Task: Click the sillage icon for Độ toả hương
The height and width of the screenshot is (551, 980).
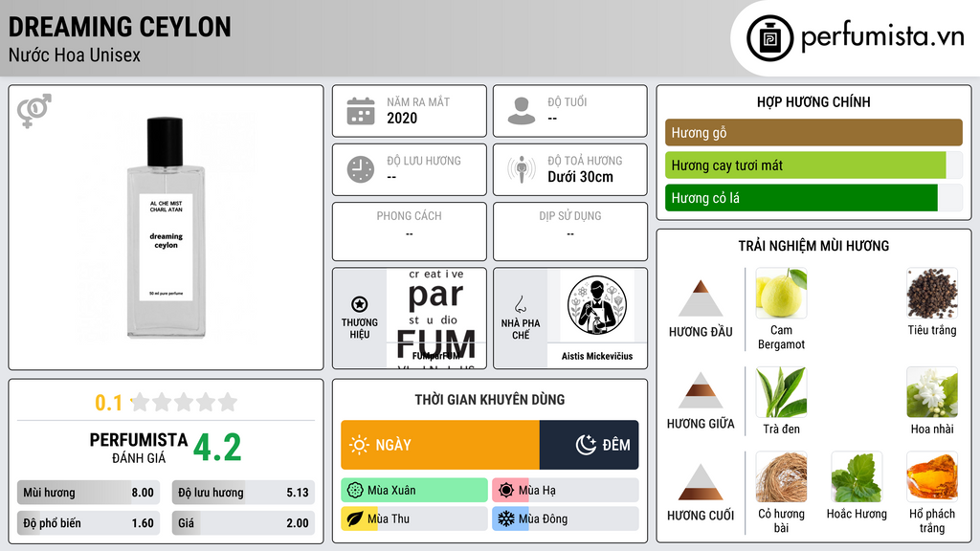Action: tap(522, 169)
